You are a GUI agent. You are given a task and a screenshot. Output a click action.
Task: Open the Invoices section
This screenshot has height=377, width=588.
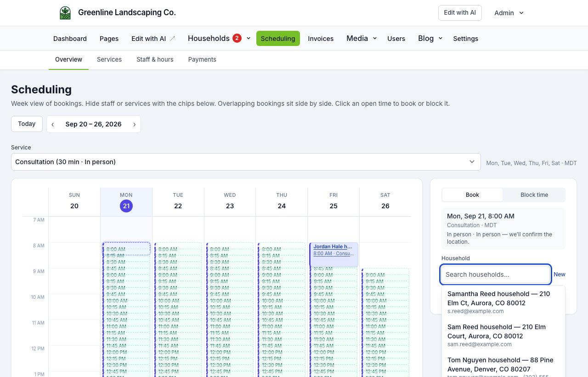click(321, 39)
